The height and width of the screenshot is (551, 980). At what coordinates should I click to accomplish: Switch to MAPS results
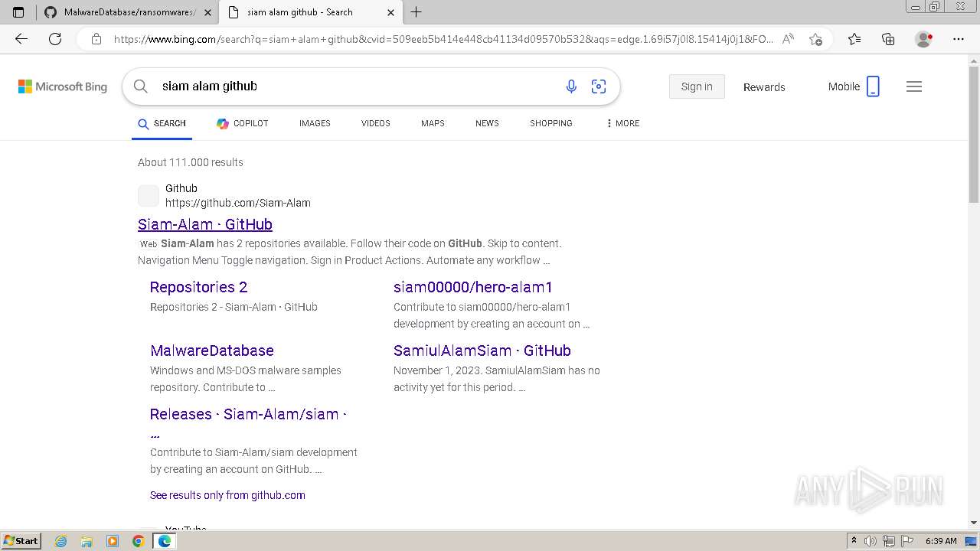433,123
